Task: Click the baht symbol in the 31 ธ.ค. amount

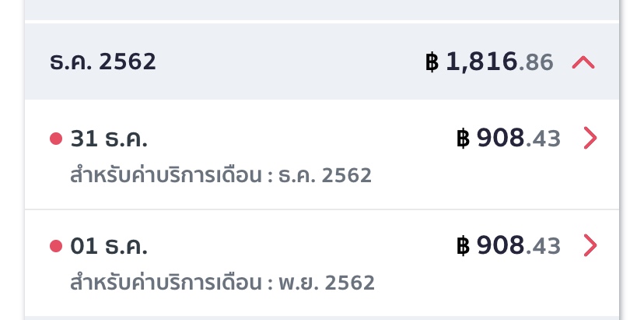Action: tap(464, 139)
